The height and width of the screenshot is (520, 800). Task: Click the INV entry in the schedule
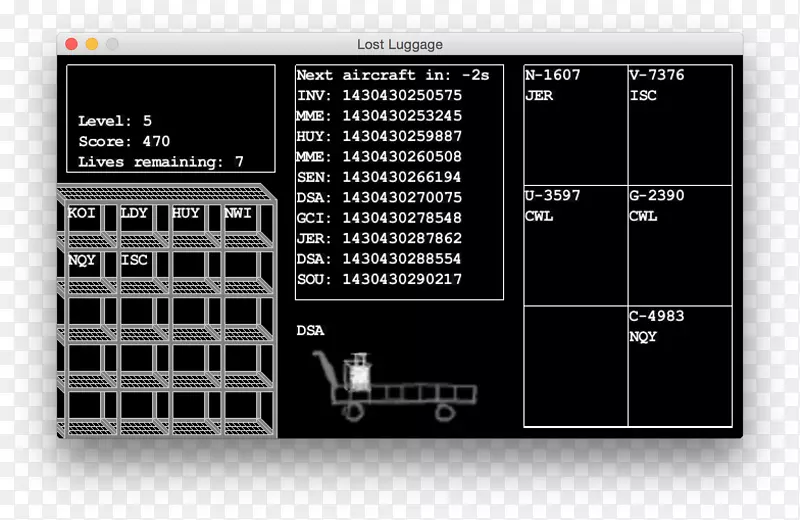pos(379,95)
